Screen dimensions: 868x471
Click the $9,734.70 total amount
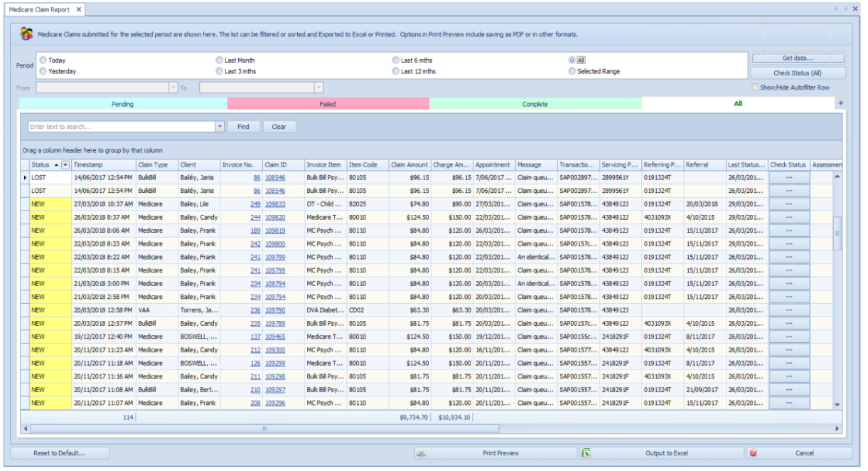pyautogui.click(x=414, y=418)
